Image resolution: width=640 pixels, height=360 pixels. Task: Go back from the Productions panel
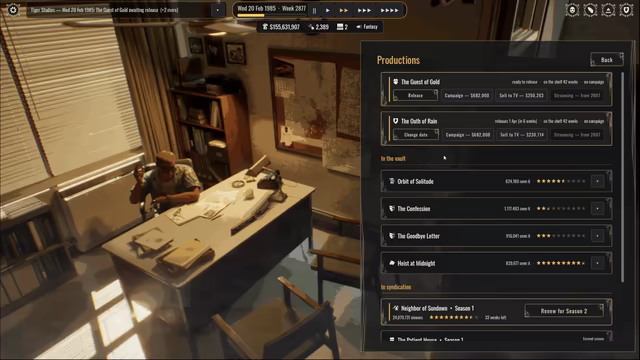click(607, 60)
